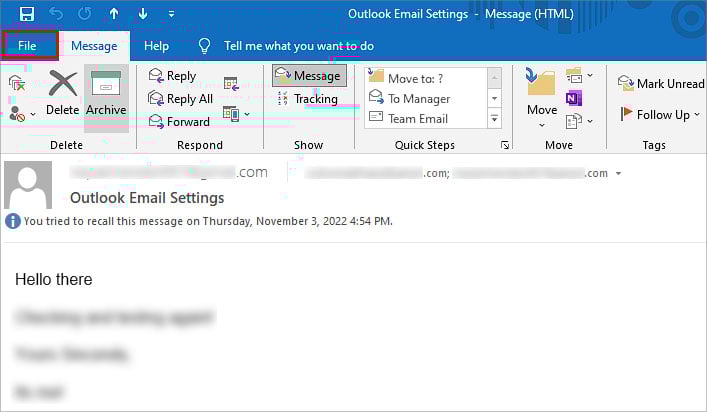Send the message to OneNote
The height and width of the screenshot is (412, 707).
(574, 98)
